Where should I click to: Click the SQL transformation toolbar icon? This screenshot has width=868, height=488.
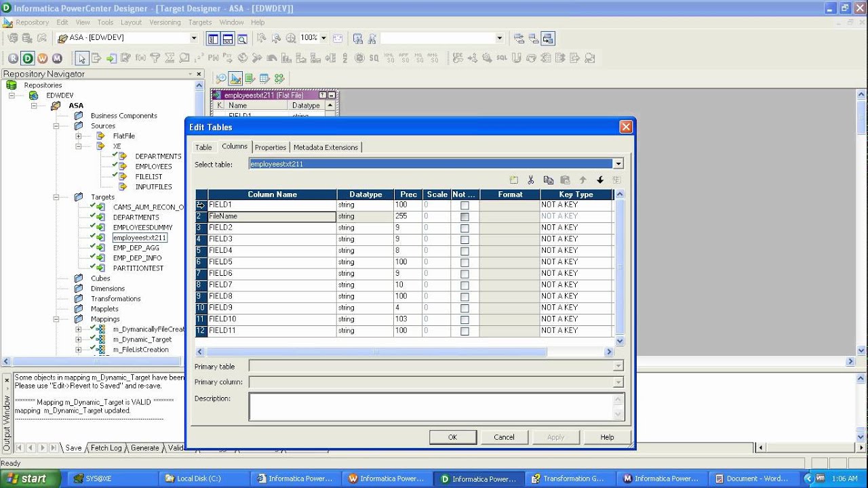coord(502,58)
